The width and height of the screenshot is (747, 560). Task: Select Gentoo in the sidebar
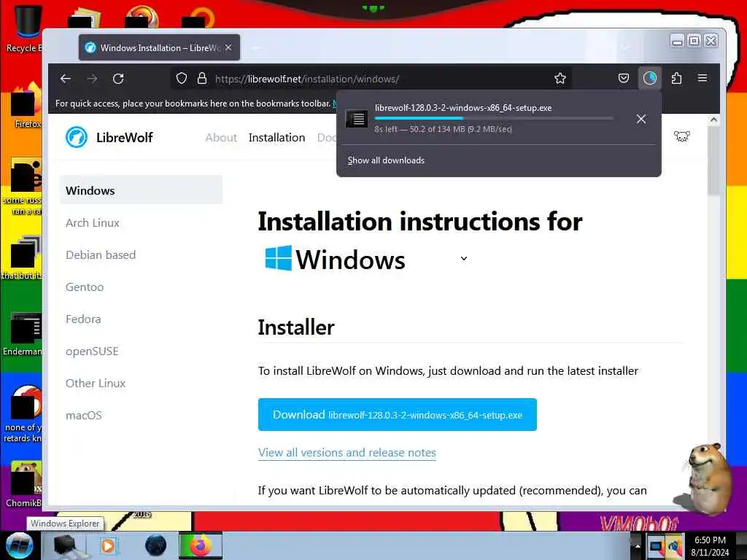85,287
